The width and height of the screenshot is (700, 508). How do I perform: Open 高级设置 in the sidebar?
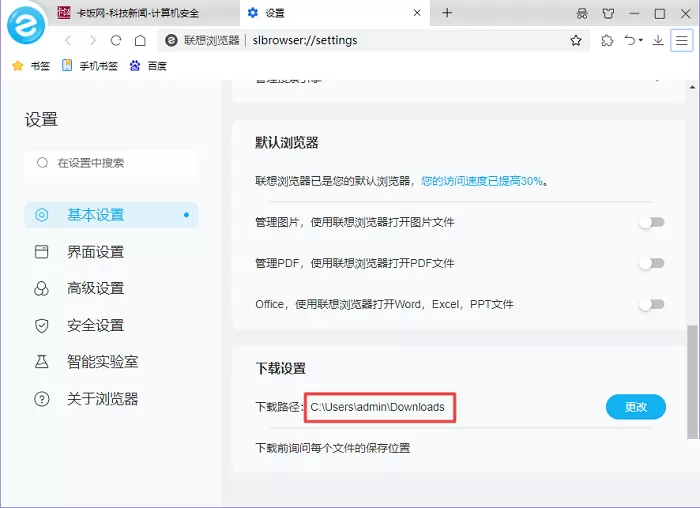(111, 288)
